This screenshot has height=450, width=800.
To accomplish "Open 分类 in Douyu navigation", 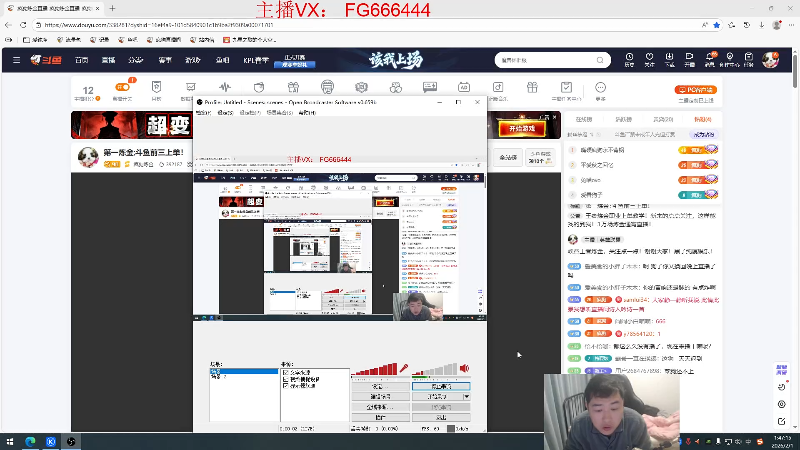I will tap(135, 60).
